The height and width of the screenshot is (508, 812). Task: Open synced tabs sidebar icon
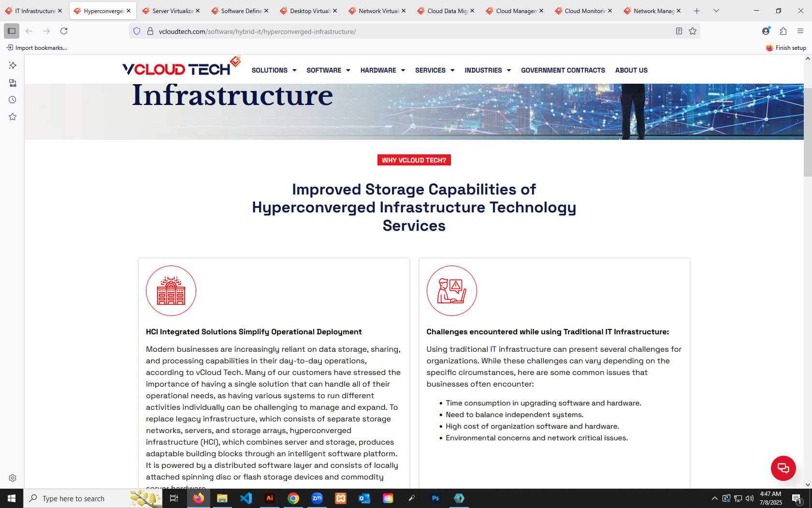(x=13, y=83)
